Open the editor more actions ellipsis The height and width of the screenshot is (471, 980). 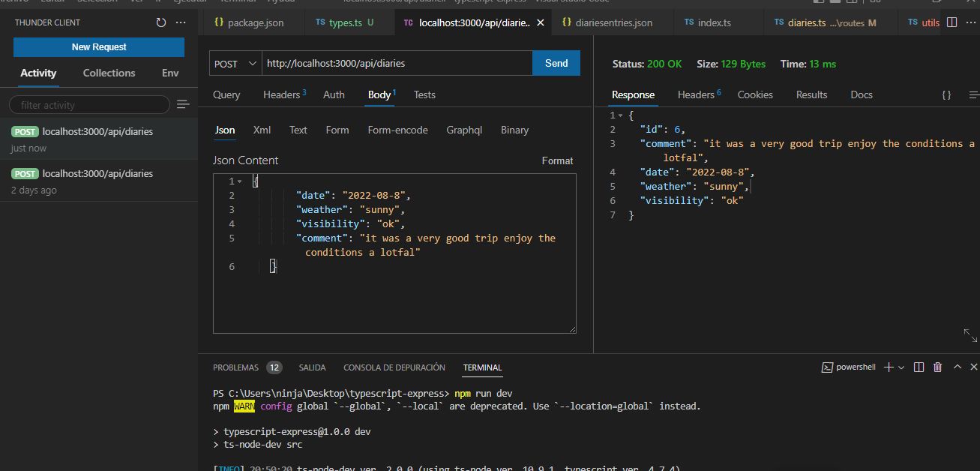(x=972, y=22)
